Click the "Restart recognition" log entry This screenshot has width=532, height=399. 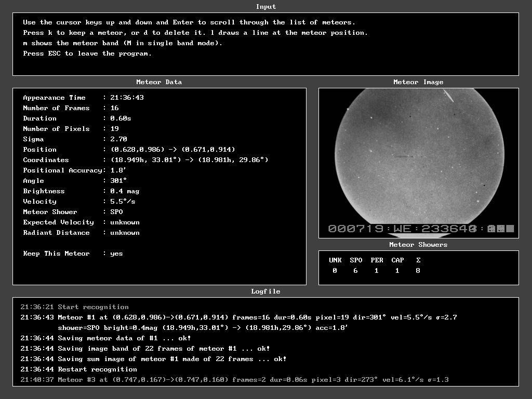point(97,369)
